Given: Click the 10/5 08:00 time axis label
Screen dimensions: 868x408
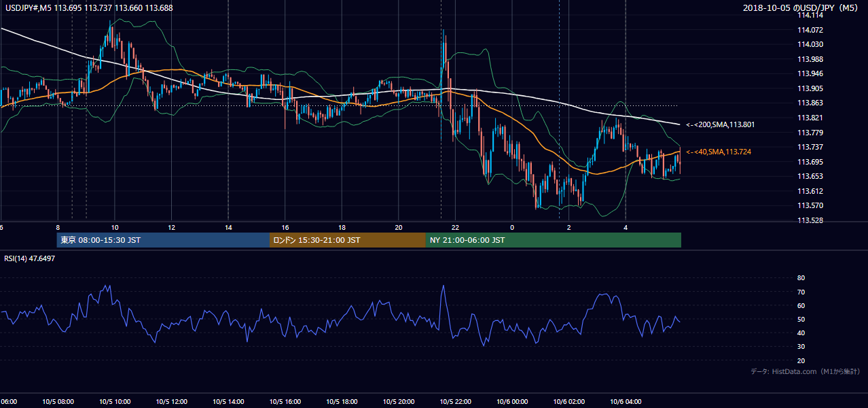Looking at the screenshot, I should click(x=58, y=402).
